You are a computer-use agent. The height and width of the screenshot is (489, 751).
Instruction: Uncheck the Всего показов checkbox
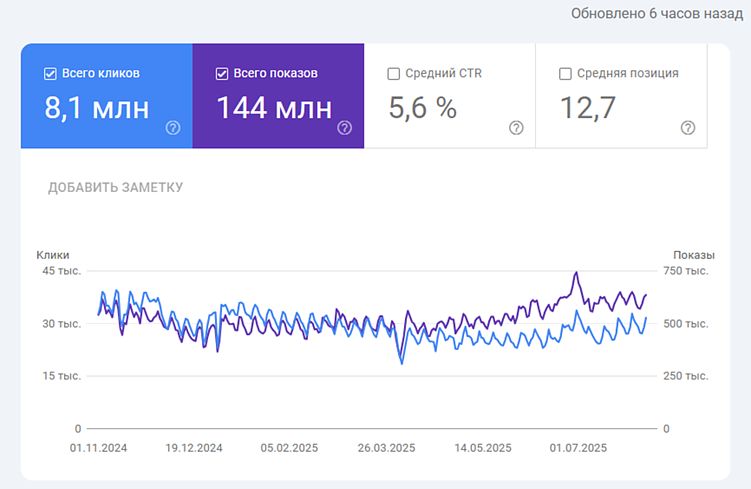coord(222,73)
